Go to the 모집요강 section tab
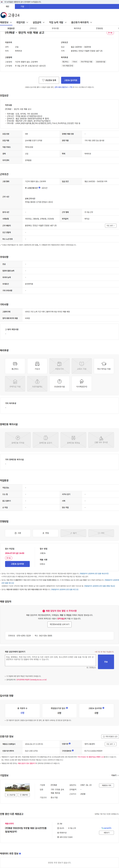Viewport: 119px width, 868px height. [11, 29]
